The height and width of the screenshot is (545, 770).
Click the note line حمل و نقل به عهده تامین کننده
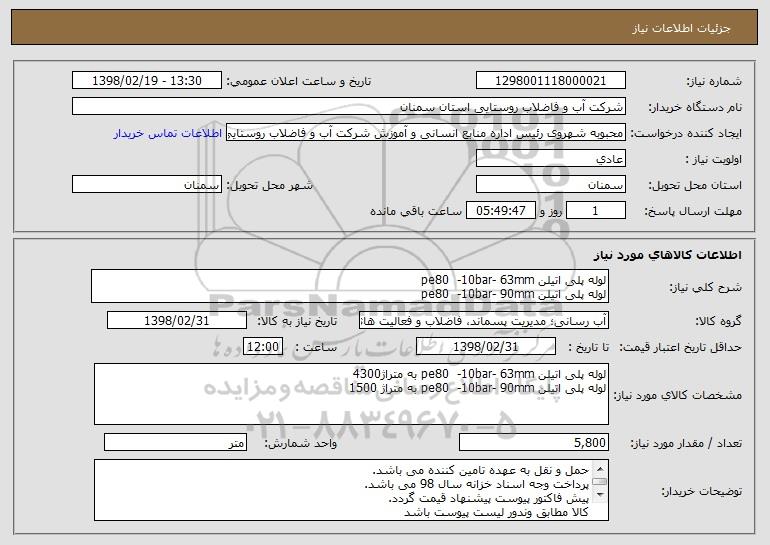480,470
